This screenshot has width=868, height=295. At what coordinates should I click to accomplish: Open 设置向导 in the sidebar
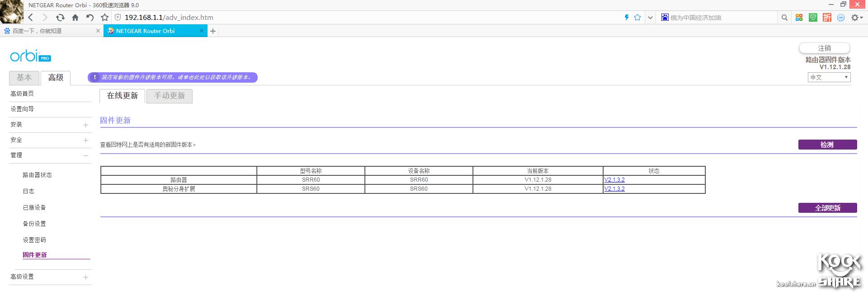click(22, 109)
